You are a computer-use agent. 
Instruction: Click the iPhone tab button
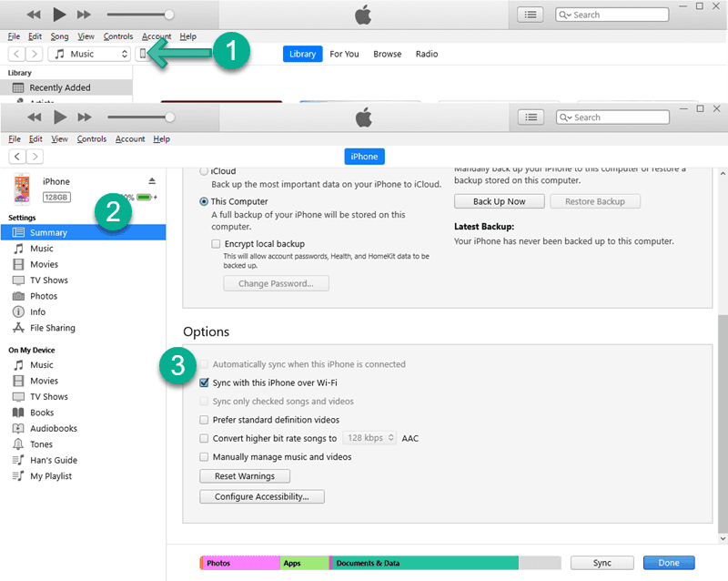pyautogui.click(x=365, y=157)
